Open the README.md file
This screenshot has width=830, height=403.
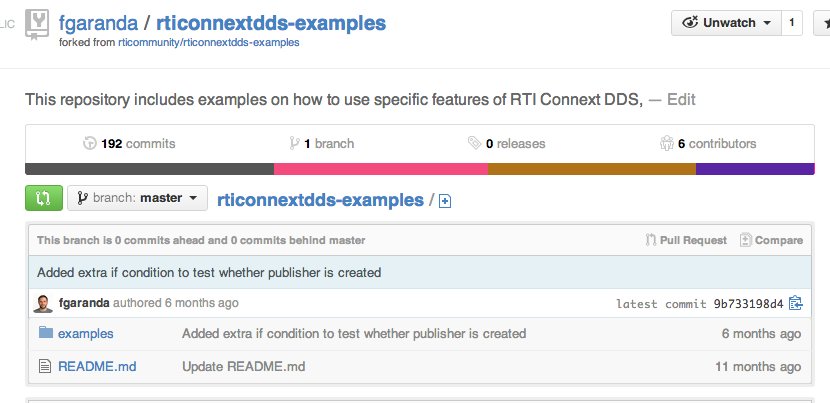point(97,366)
